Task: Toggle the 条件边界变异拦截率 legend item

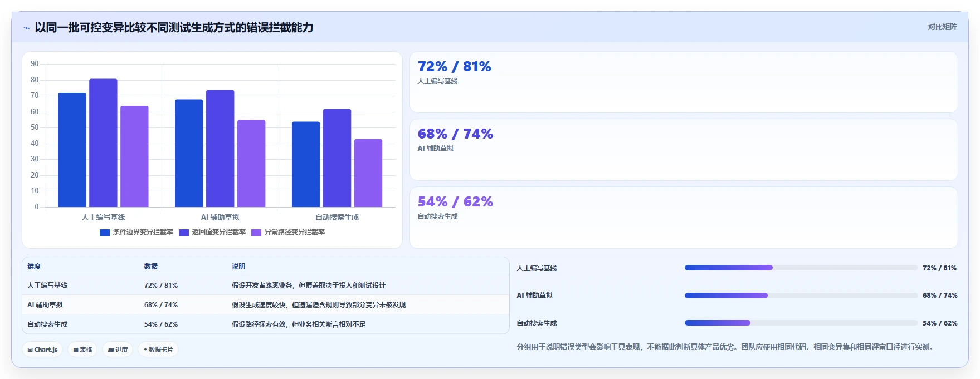Action: click(136, 232)
